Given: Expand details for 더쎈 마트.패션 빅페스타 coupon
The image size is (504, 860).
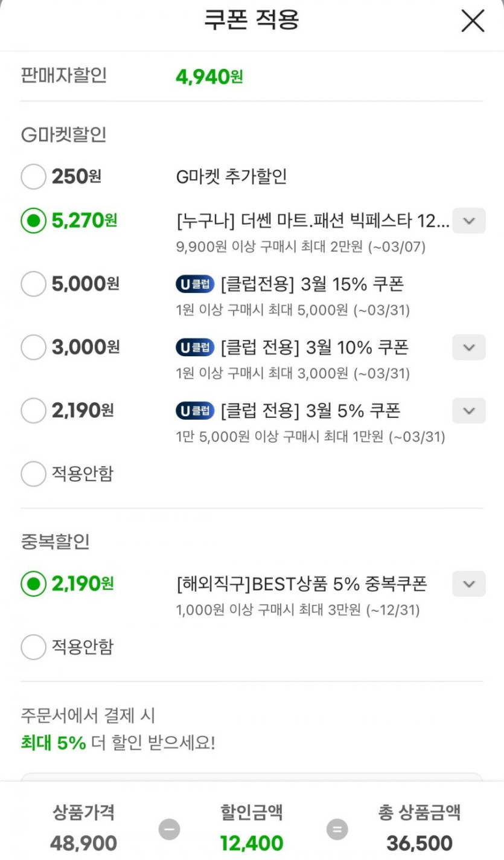Looking at the screenshot, I should [469, 221].
